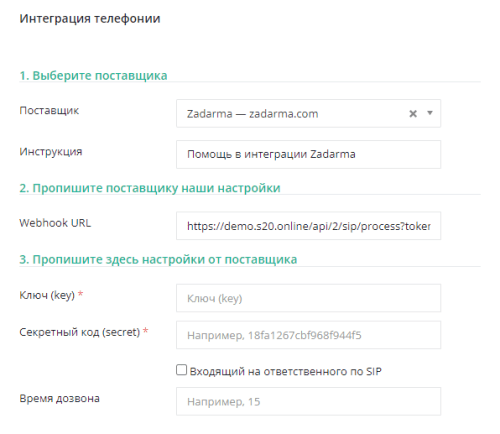Clear the selected Zadarma supplier with the X icon
Viewport: 500px width, 434px height.
tap(413, 114)
